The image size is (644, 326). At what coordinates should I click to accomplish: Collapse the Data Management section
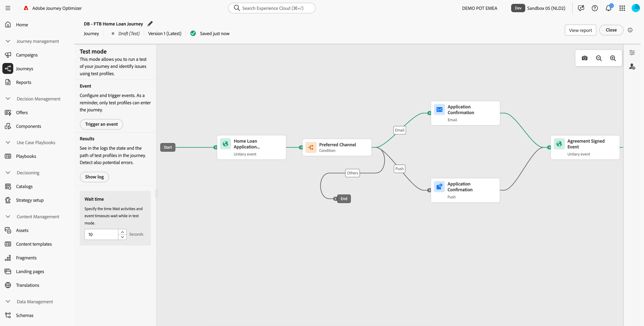point(8,302)
